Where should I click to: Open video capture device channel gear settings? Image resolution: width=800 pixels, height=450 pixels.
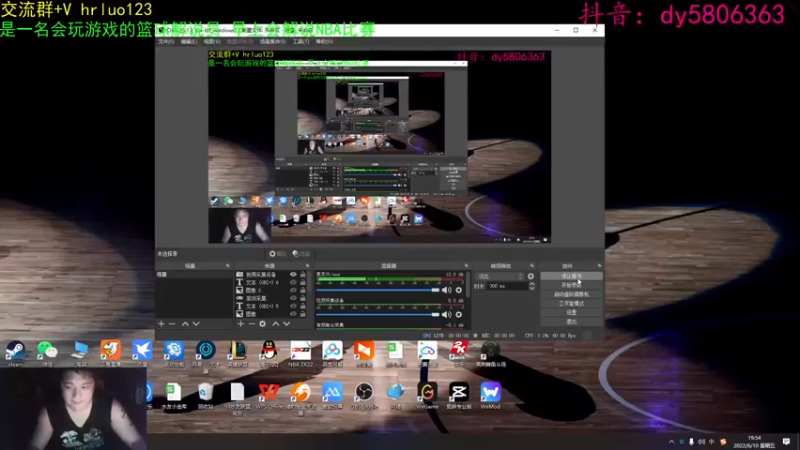(x=459, y=314)
